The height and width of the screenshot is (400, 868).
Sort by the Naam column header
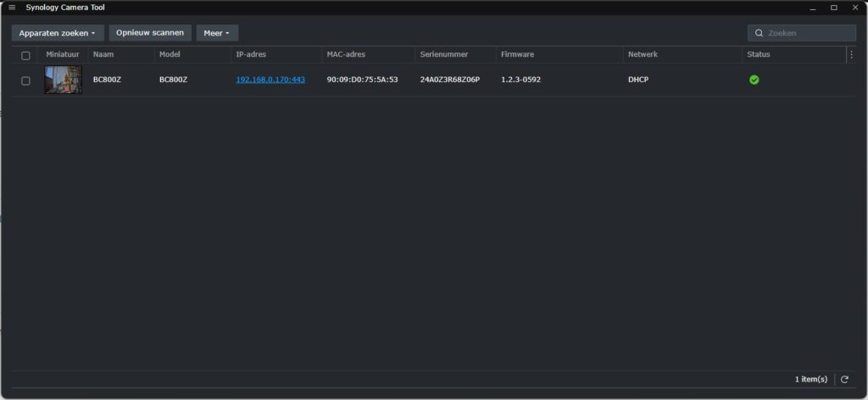click(103, 55)
